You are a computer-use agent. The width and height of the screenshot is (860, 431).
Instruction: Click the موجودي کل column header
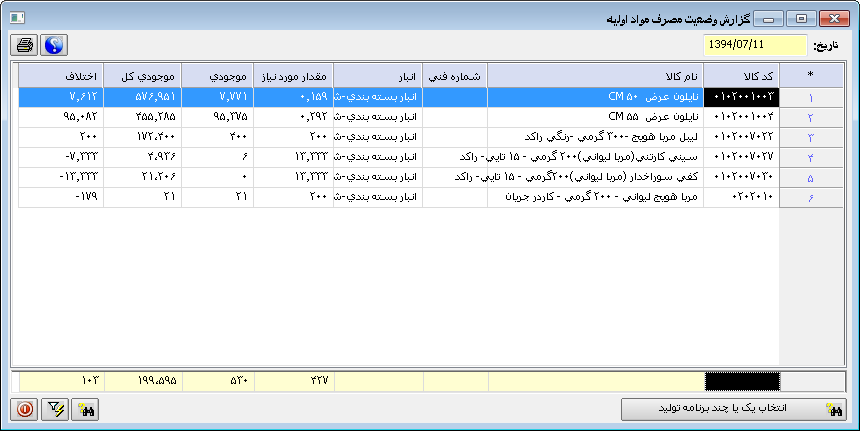(x=142, y=76)
